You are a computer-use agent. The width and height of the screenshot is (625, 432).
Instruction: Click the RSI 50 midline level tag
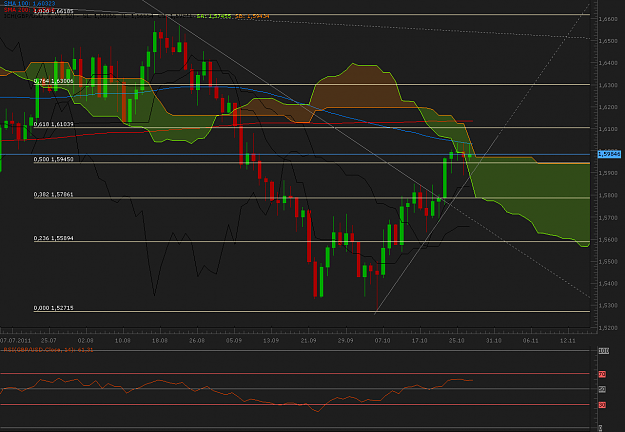click(602, 389)
